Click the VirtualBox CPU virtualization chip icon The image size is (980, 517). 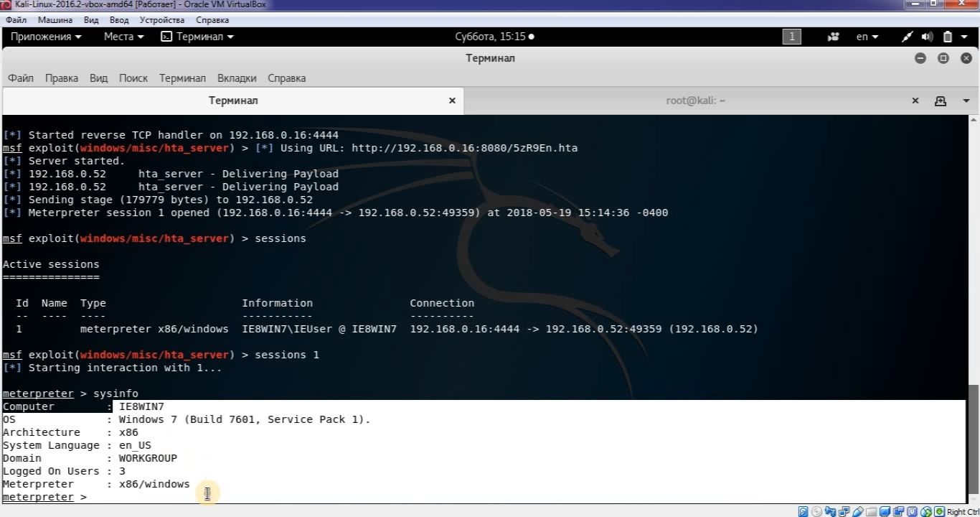[913, 512]
